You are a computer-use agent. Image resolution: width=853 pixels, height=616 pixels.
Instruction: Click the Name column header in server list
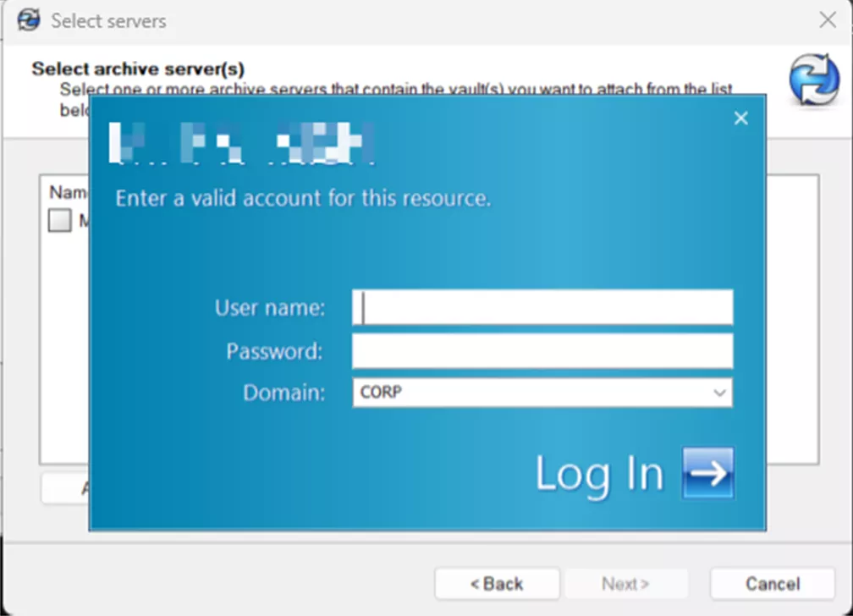[x=69, y=192]
